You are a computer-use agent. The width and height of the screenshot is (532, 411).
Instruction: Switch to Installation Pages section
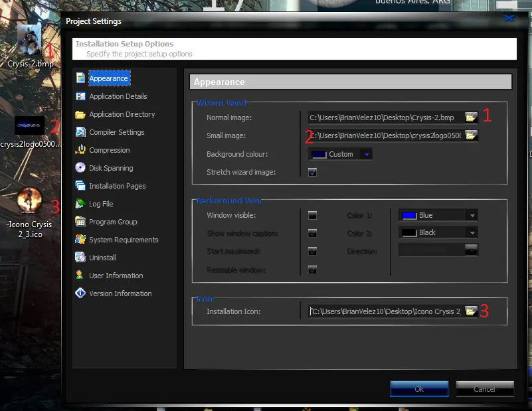[x=118, y=186]
